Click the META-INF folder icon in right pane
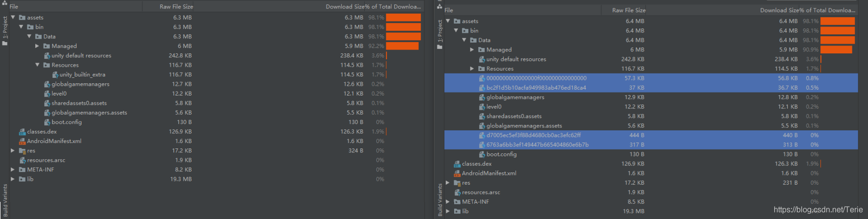The height and width of the screenshot is (219, 868). (457, 202)
